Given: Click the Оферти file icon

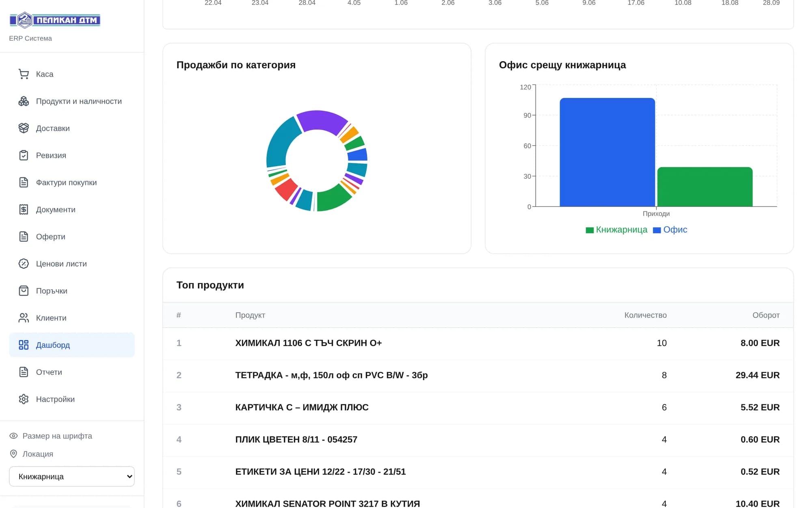Looking at the screenshot, I should click(x=24, y=237).
